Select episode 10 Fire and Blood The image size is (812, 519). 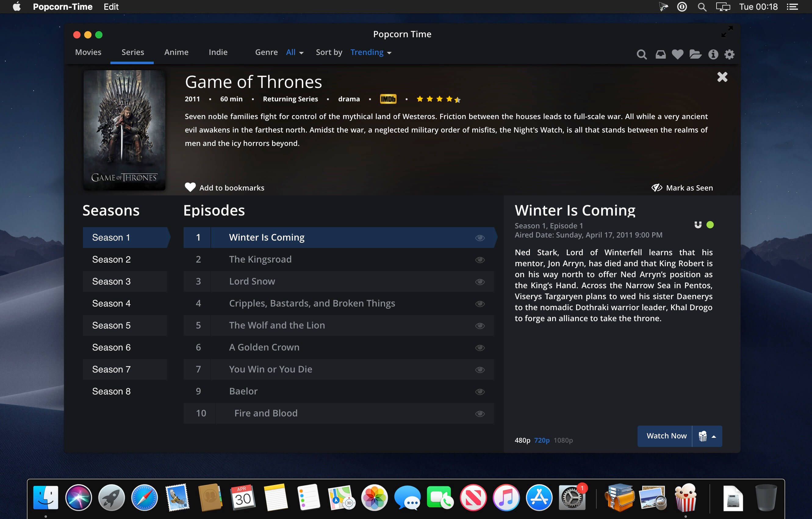[339, 413]
